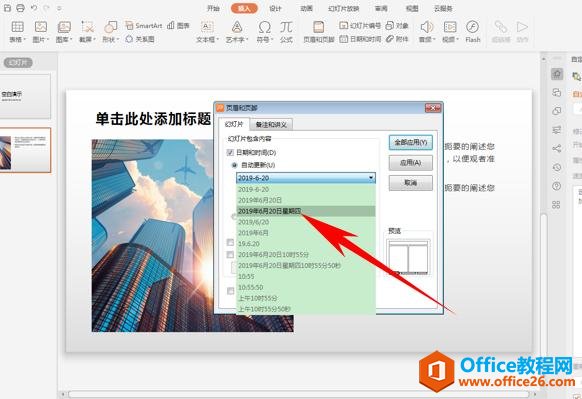The image size is (582, 399).
Task: Choose 2019/6/20 format in the list
Action: pyautogui.click(x=306, y=222)
